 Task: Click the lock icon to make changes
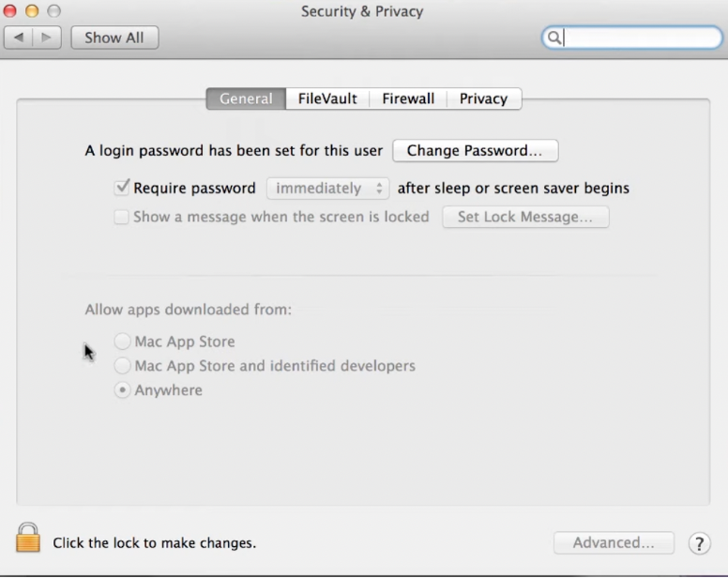[28, 539]
